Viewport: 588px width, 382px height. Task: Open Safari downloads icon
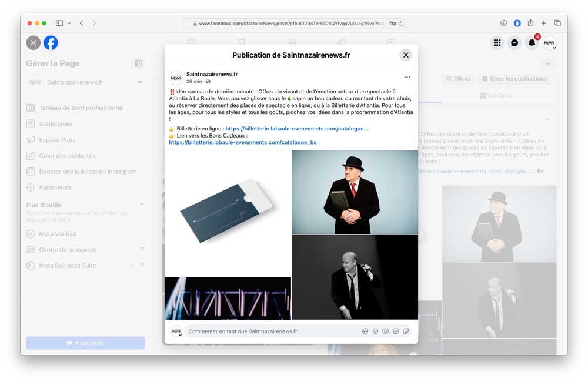tap(504, 23)
